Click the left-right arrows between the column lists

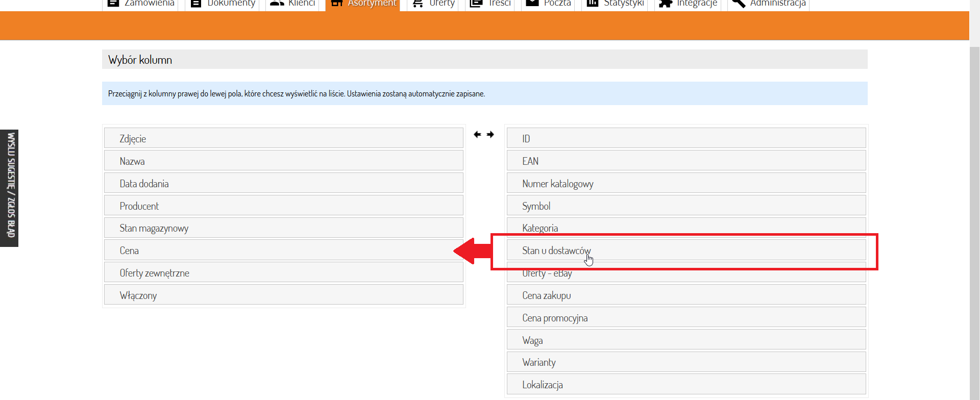(x=483, y=135)
